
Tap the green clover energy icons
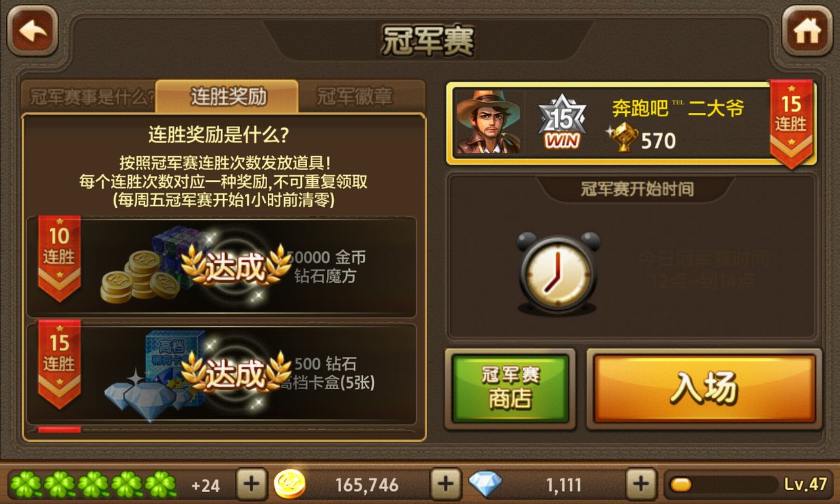click(93, 485)
